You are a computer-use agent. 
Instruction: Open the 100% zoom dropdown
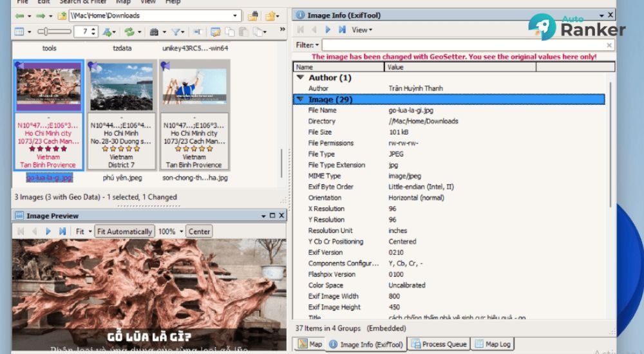pos(181,231)
